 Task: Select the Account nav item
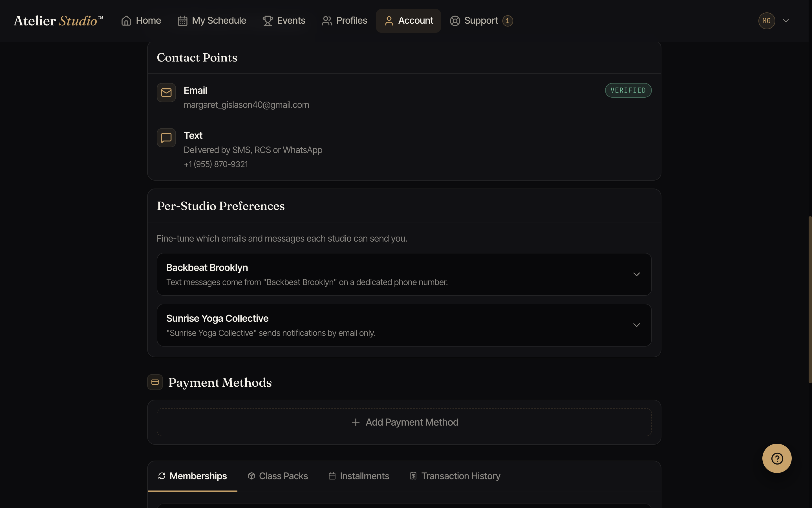[x=408, y=21]
